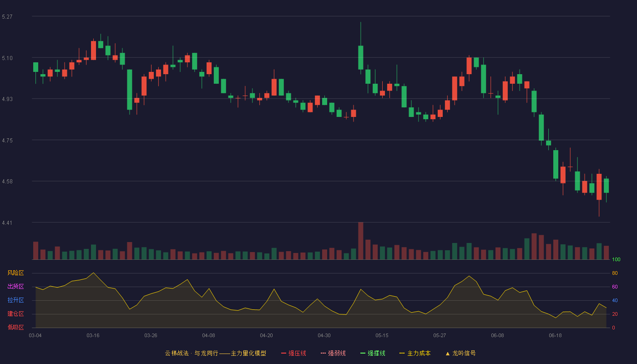
Task: Click the orange 80 indicator axis value
Action: pos(615,273)
